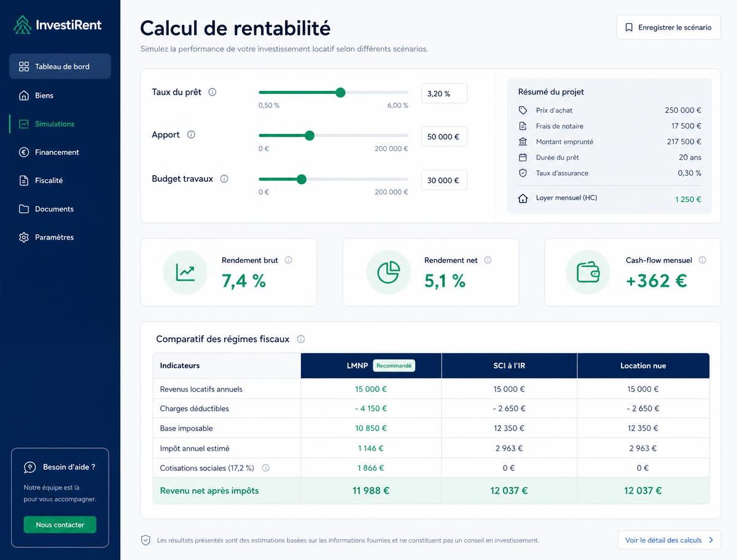Click the Budget travaux slider handle
Image resolution: width=737 pixels, height=560 pixels.
pos(302,179)
